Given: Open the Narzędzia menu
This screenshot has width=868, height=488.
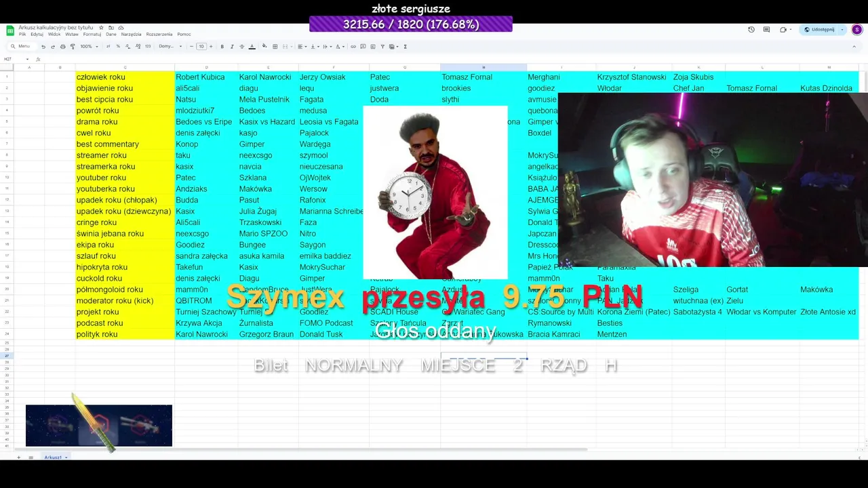Looking at the screenshot, I should pos(131,35).
